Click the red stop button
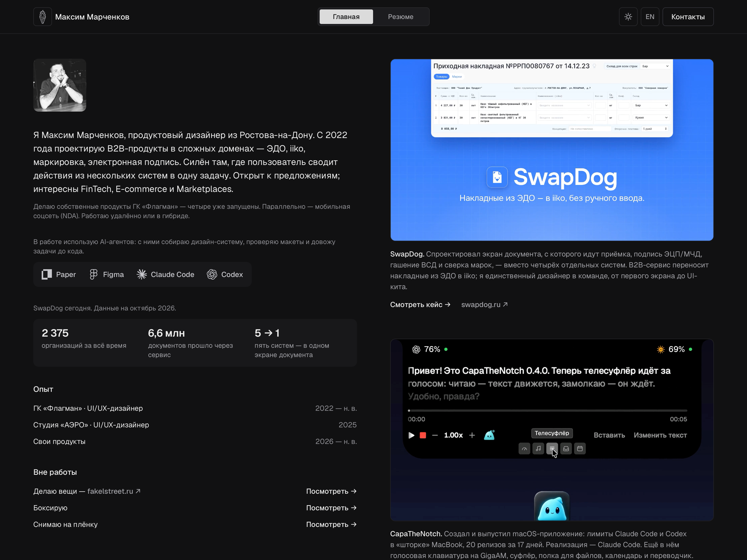This screenshot has width=747, height=560. pos(423,435)
